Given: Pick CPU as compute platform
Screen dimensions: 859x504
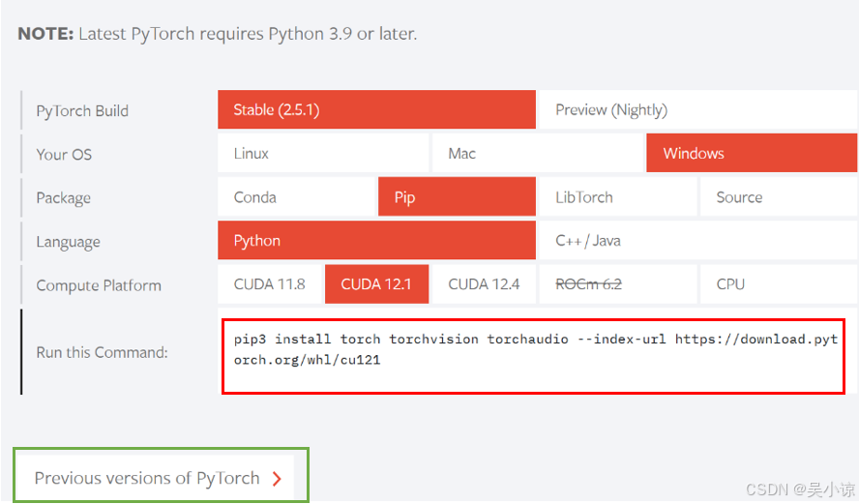Looking at the screenshot, I should pyautogui.click(x=779, y=283).
